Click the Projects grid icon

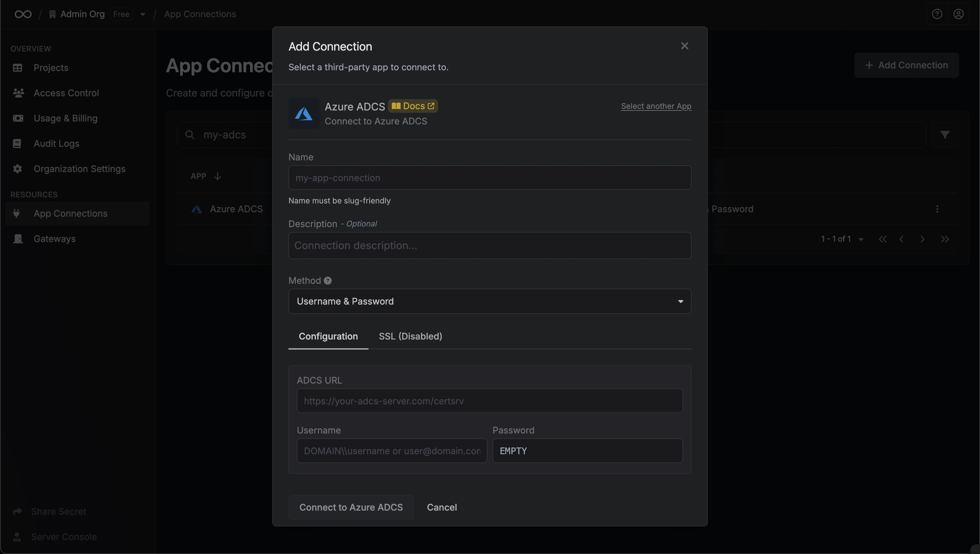[17, 68]
